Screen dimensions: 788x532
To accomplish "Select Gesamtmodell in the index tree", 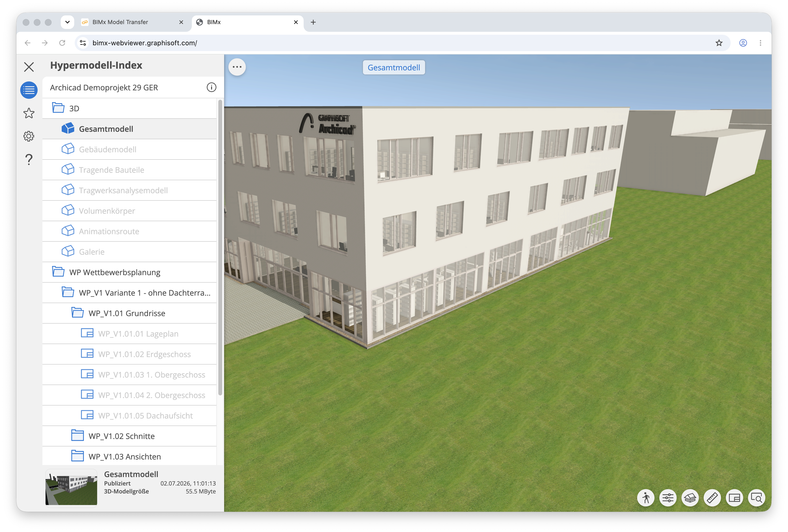I will (x=129, y=129).
